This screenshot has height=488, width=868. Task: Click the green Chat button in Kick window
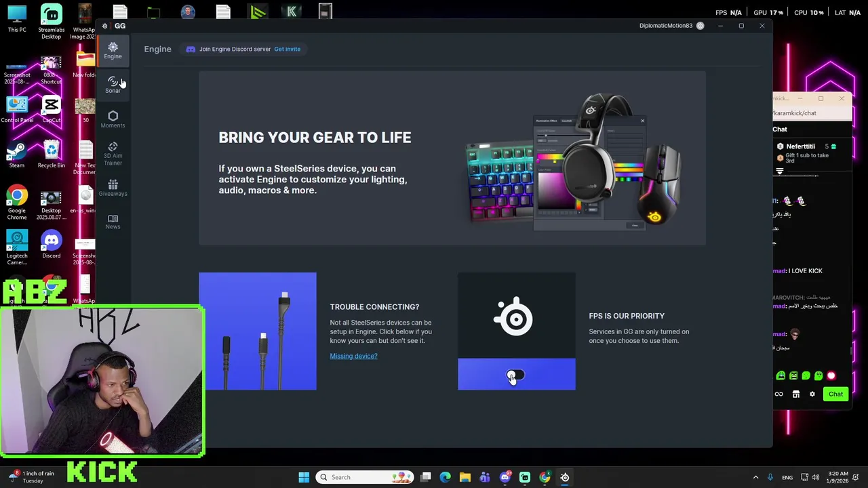pyautogui.click(x=835, y=394)
